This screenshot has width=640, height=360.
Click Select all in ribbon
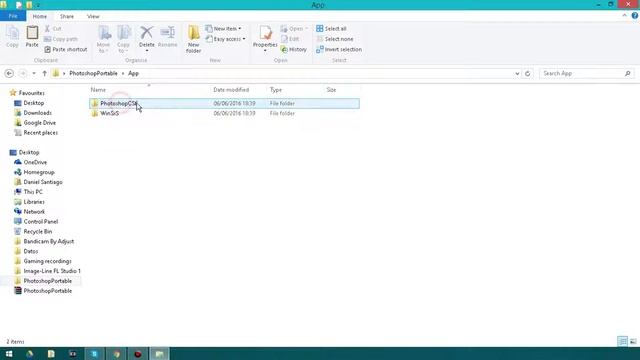pos(331,29)
